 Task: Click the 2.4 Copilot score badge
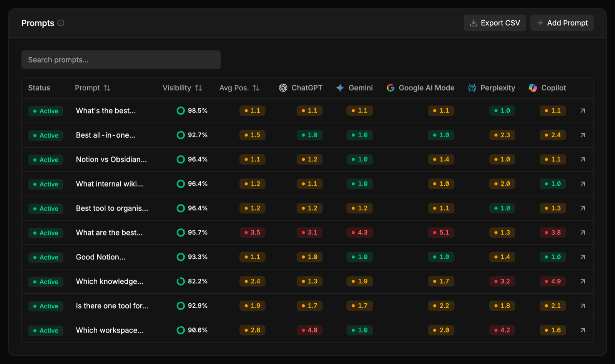click(x=553, y=135)
